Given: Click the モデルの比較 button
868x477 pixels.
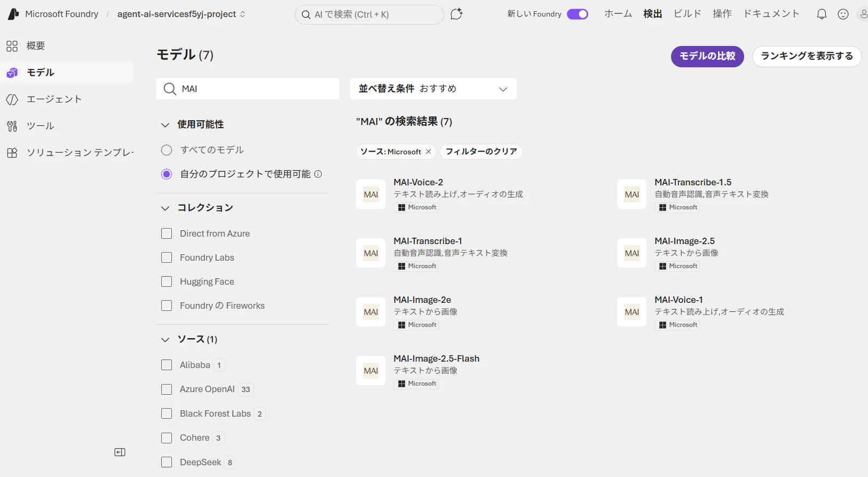Looking at the screenshot, I should 707,57.
